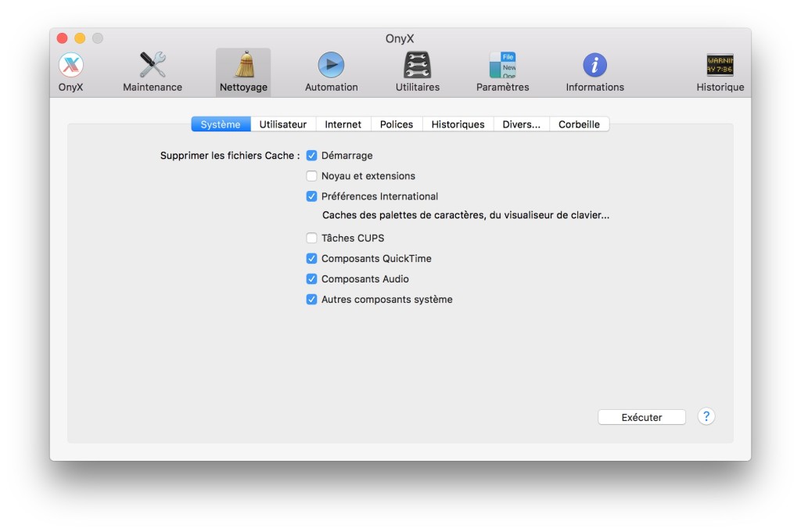Enable Tâches CUPS checkbox
Viewport: 801px width, 532px height.
click(x=311, y=238)
